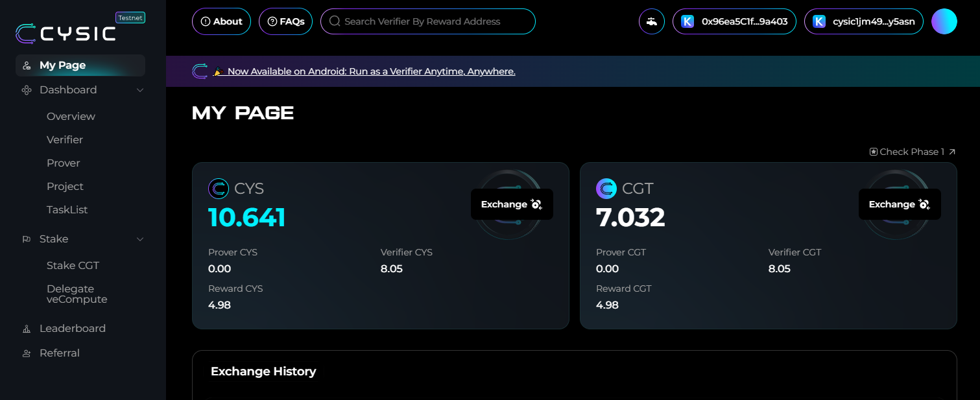Expand the Check Phase 1 link arrow
The image size is (980, 400).
(952, 151)
